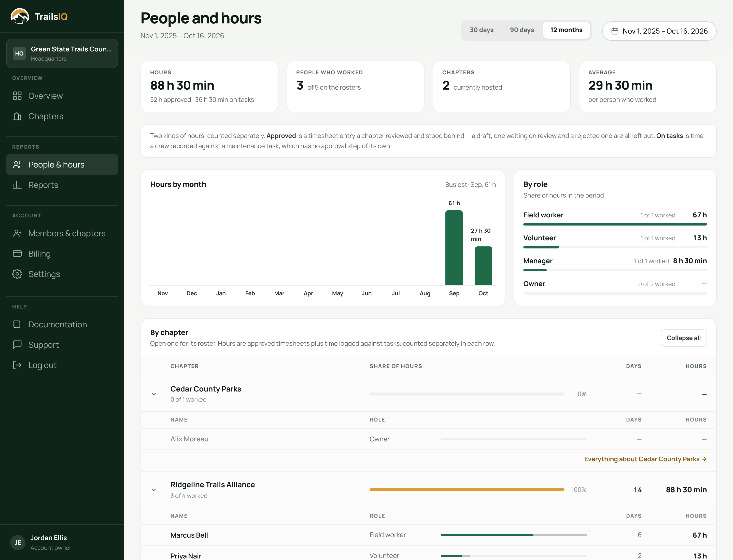Image resolution: width=733 pixels, height=560 pixels.
Task: Click the Billing card icon
Action: coord(17,254)
